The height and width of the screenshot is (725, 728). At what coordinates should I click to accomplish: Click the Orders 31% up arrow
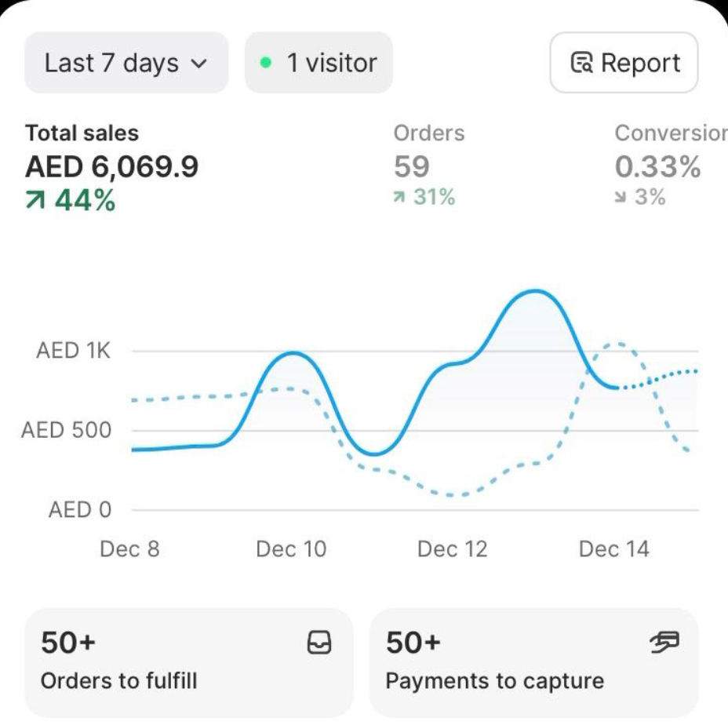click(399, 197)
